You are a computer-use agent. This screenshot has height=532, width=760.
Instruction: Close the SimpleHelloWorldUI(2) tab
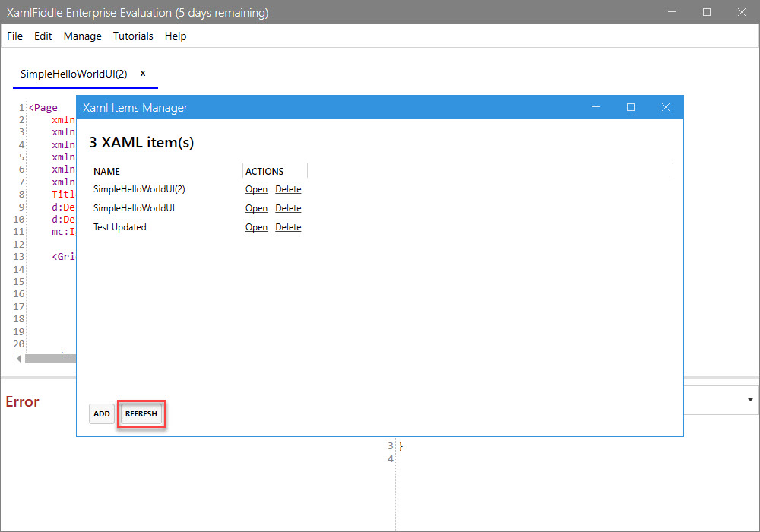(x=143, y=73)
